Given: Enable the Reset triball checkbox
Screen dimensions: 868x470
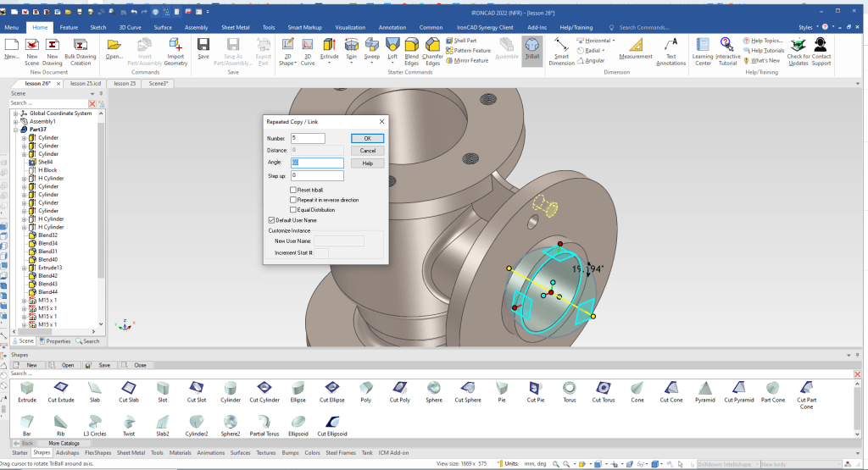Looking at the screenshot, I should pyautogui.click(x=292, y=191).
